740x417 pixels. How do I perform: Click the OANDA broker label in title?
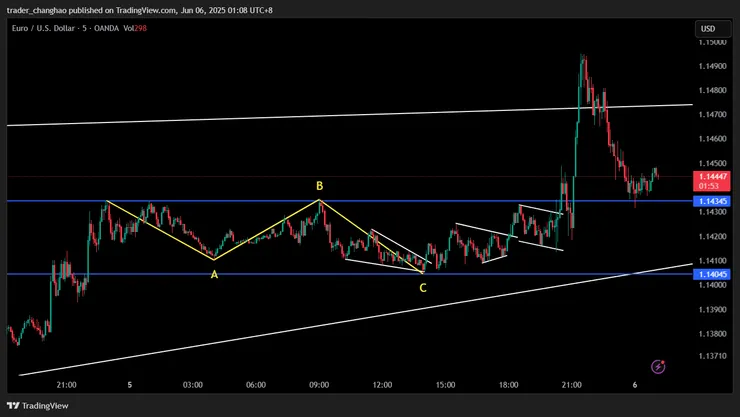click(106, 28)
